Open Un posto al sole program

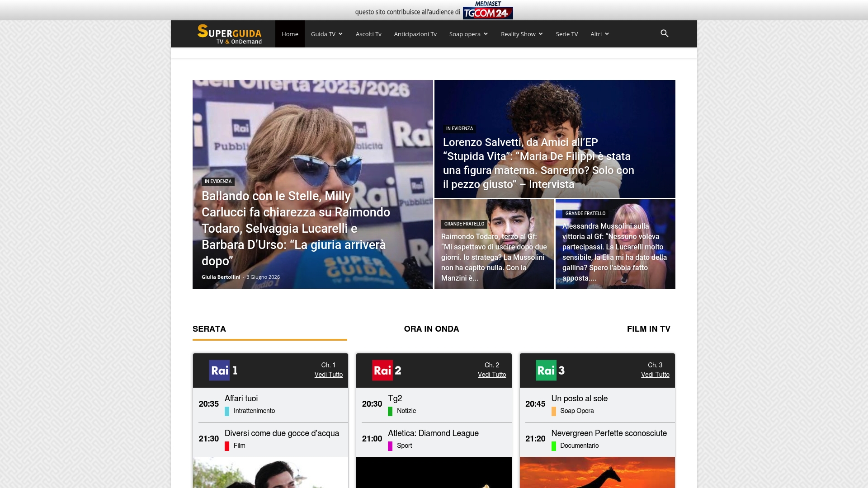(x=579, y=399)
